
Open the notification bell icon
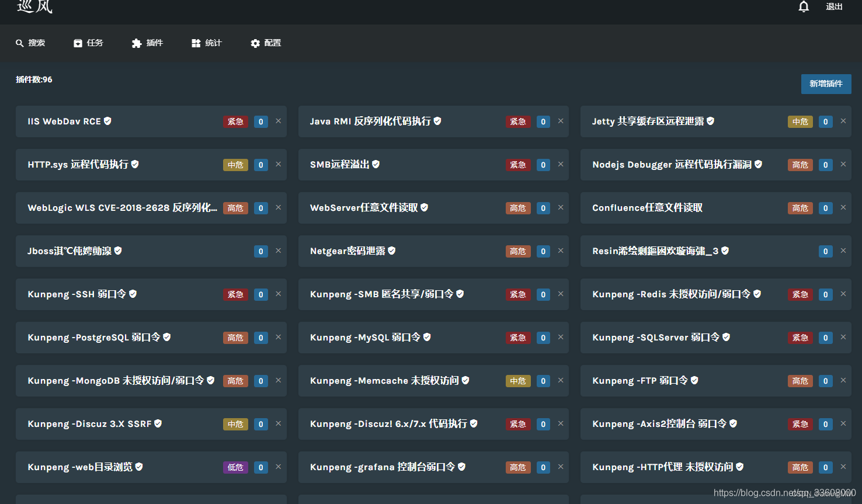point(804,6)
